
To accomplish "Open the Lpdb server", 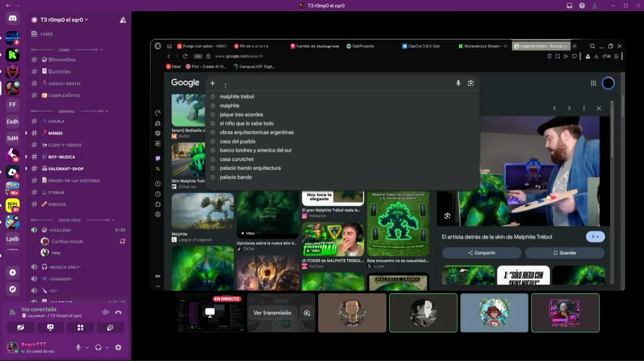I will 13,239.
